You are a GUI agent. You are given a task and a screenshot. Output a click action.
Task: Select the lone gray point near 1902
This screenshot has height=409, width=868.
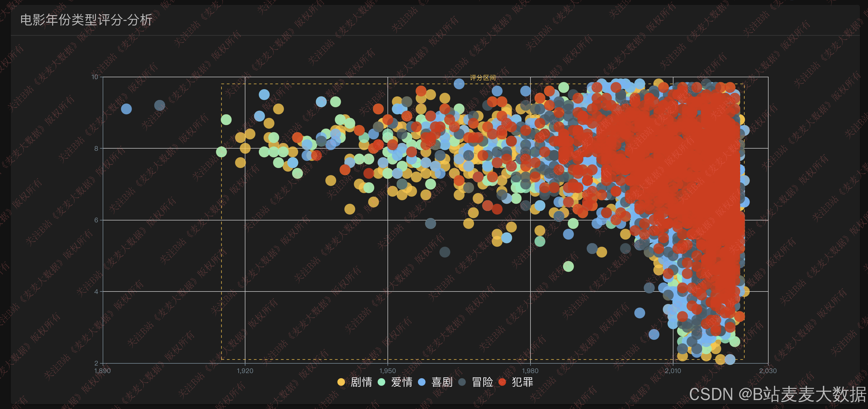click(x=159, y=105)
